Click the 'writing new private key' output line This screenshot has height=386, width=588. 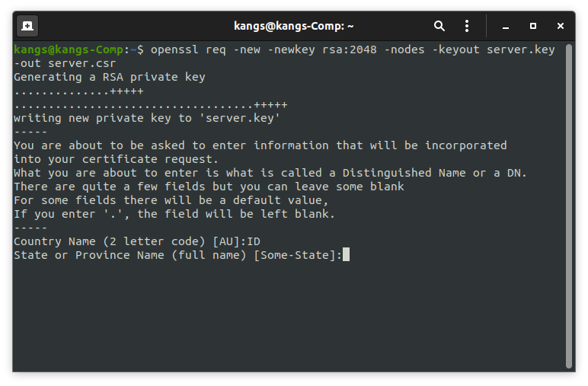pos(147,118)
